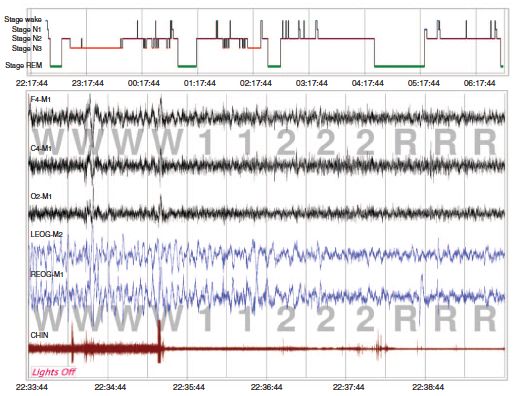Click the 'Stage N2' hypnogram label
Viewport: 519px width, 396px height.
[x=27, y=38]
